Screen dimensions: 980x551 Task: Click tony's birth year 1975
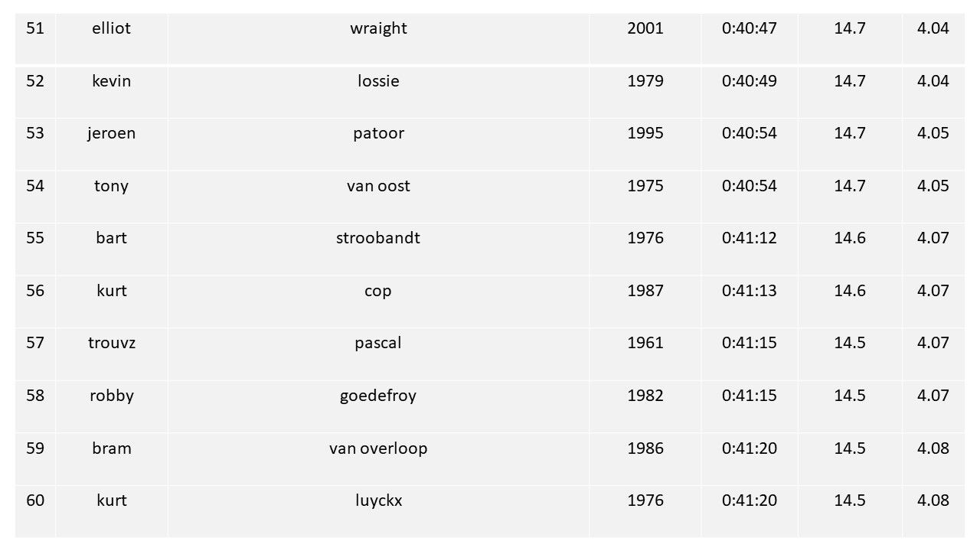(x=645, y=186)
